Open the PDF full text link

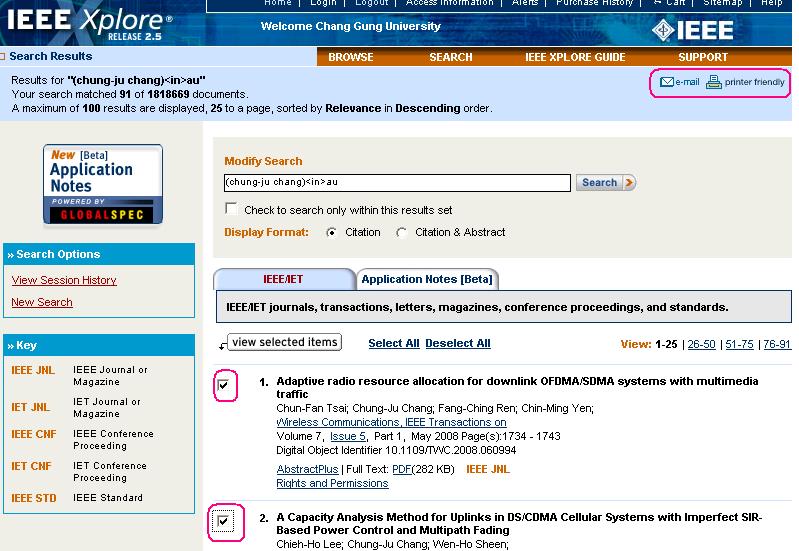402,469
